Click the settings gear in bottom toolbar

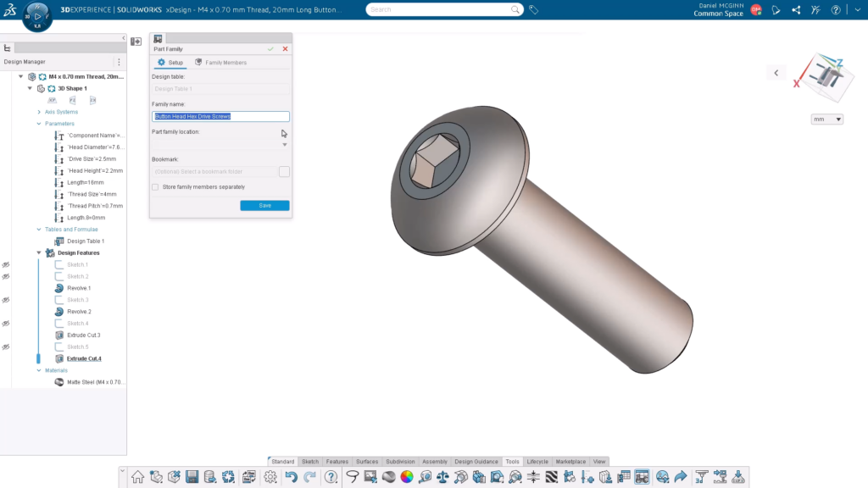(x=270, y=476)
